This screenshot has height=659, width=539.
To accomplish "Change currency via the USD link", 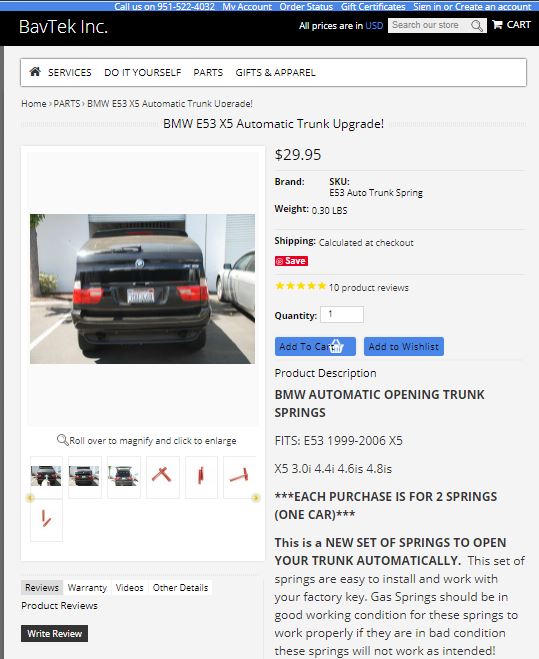I will 374,26.
